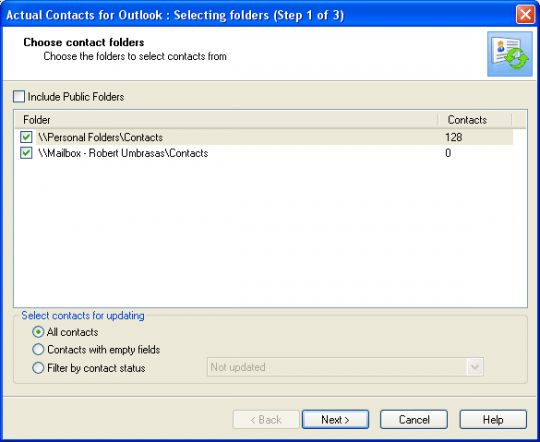Go to the Next step
This screenshot has width=540, height=442.
[335, 420]
